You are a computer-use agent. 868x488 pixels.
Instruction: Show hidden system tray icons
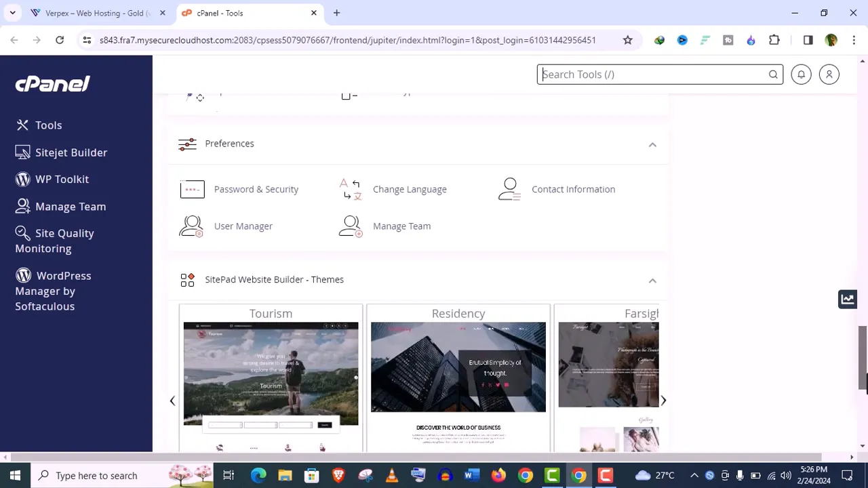coord(694,475)
